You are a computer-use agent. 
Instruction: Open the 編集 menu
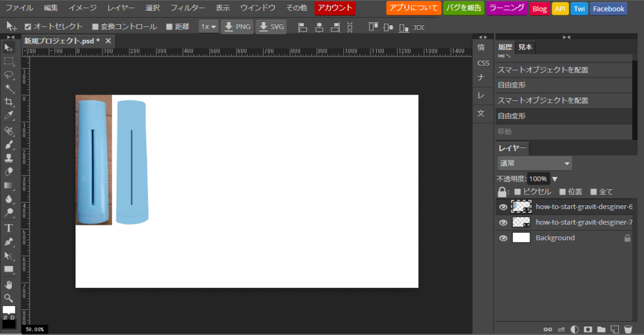point(51,8)
